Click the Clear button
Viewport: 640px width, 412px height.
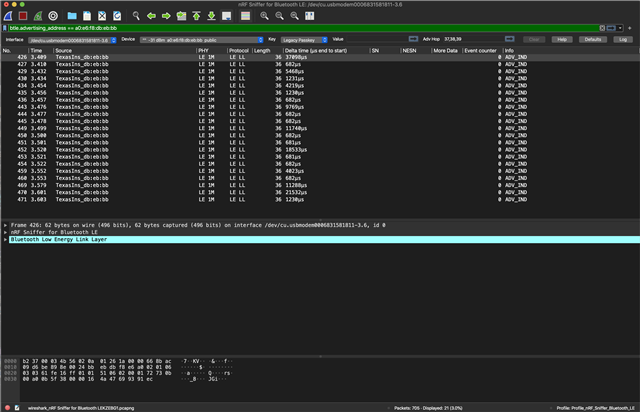pyautogui.click(x=534, y=40)
